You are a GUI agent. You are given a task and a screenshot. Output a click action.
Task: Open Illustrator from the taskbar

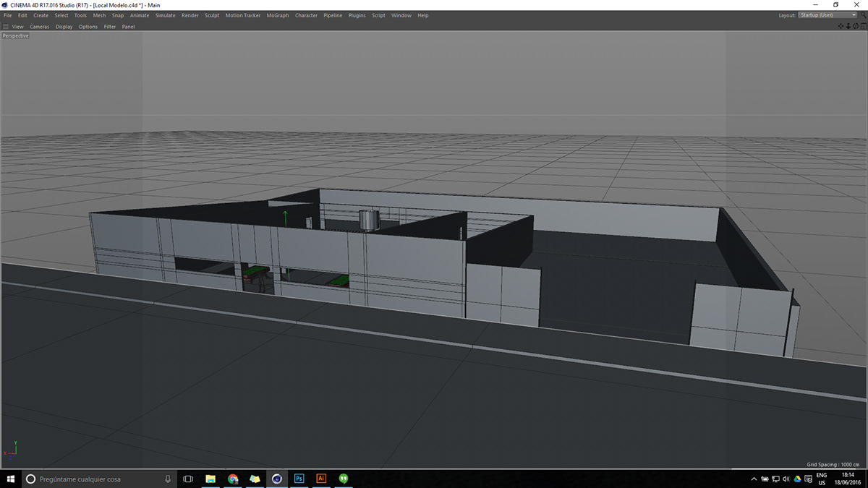(321, 479)
